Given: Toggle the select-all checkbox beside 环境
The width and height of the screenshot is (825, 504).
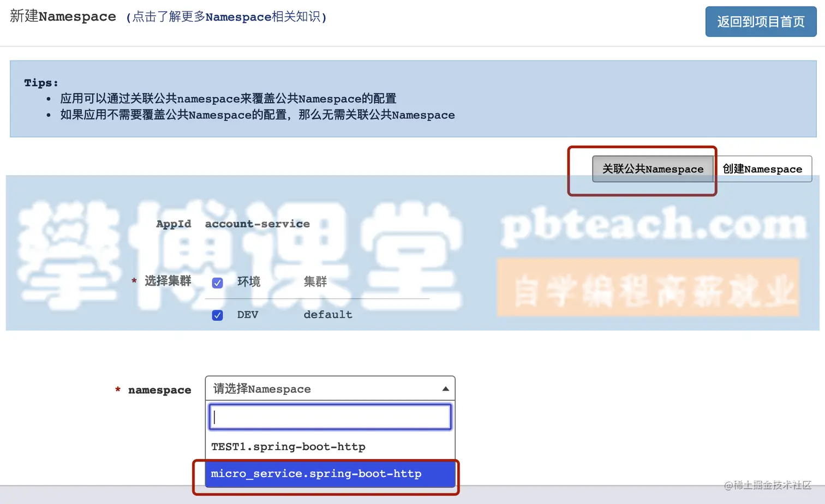Looking at the screenshot, I should point(217,283).
